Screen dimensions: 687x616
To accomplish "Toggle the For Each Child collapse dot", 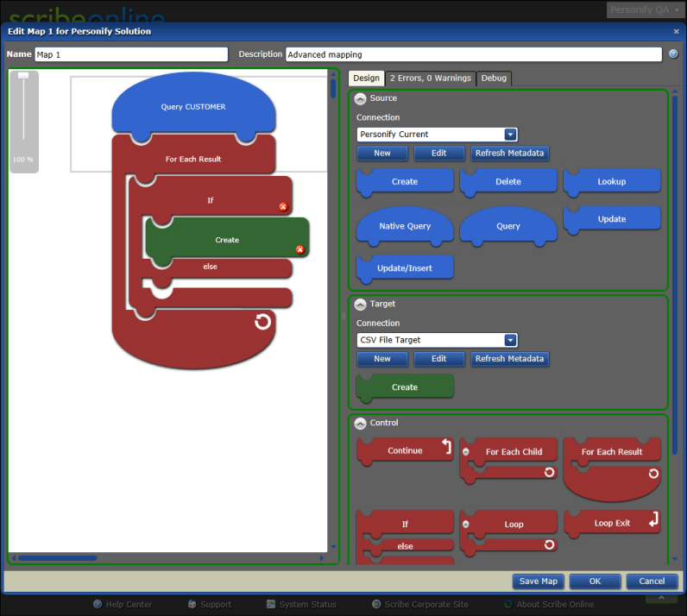I will pos(466,452).
